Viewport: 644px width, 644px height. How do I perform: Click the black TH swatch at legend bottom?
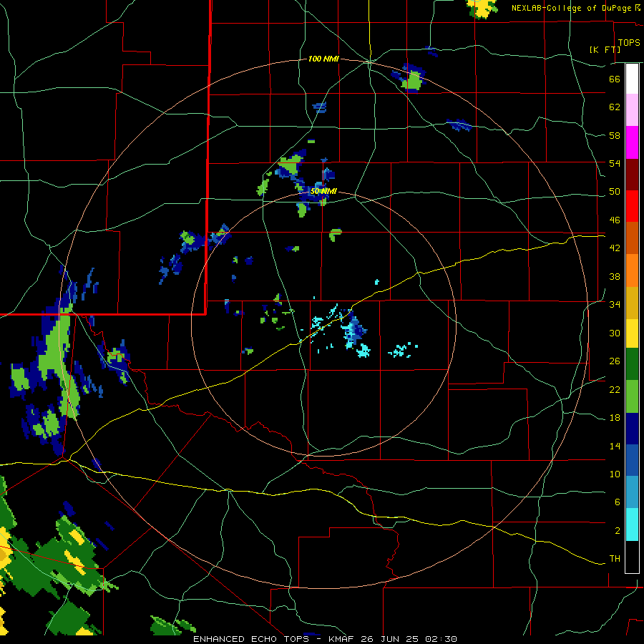[x=632, y=557]
